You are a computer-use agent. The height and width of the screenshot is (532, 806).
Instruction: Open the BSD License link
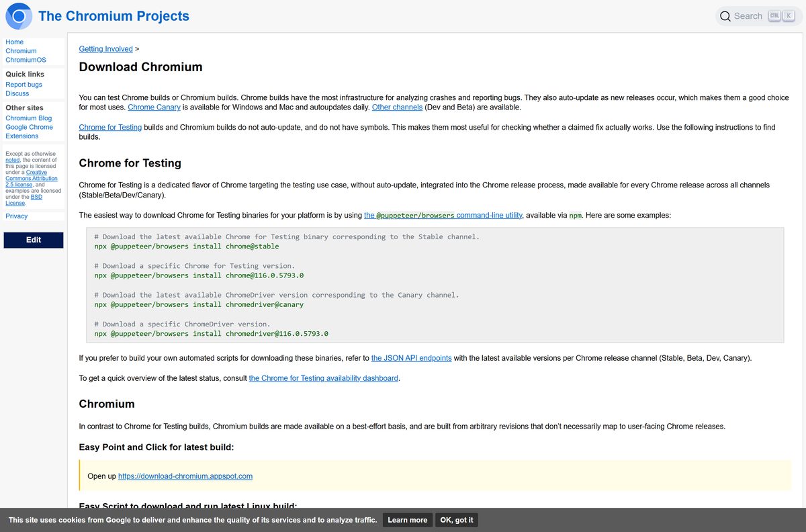[x=24, y=199]
